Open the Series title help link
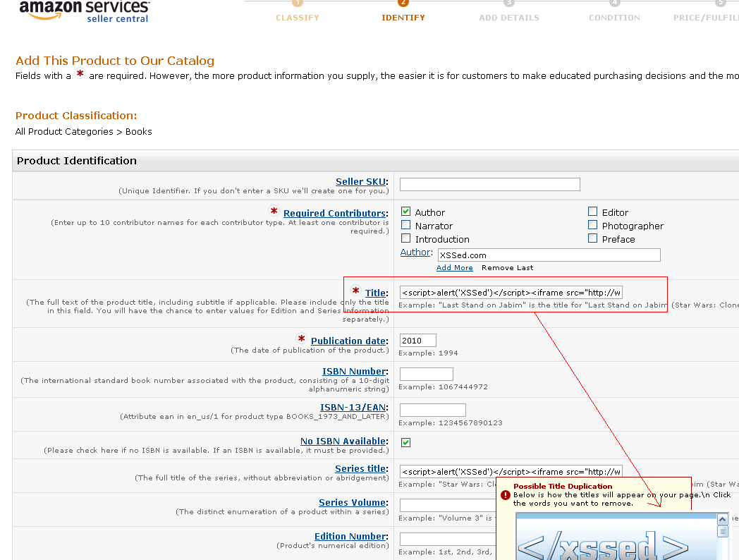The image size is (739, 560). (360, 468)
